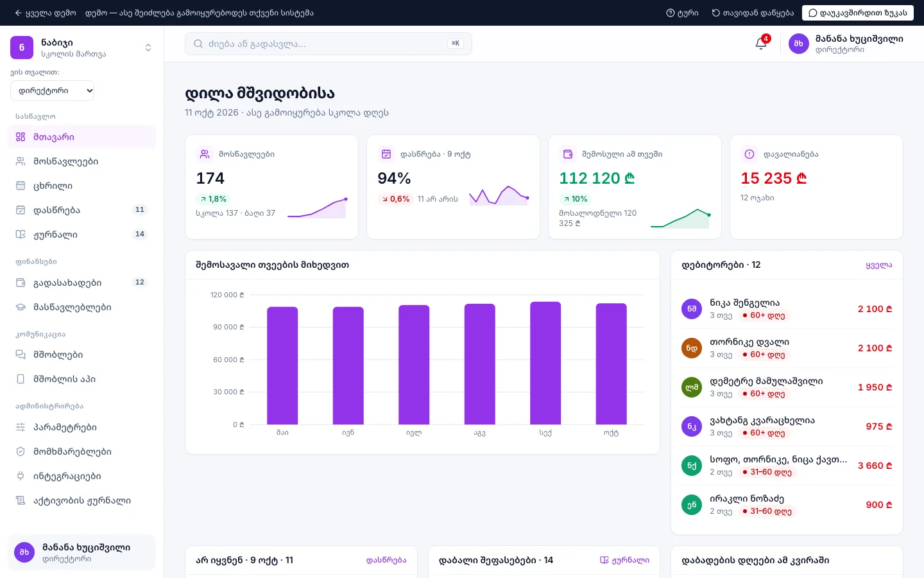Click the სექ bar in revenue chart
The image size is (924, 578).
[545, 363]
